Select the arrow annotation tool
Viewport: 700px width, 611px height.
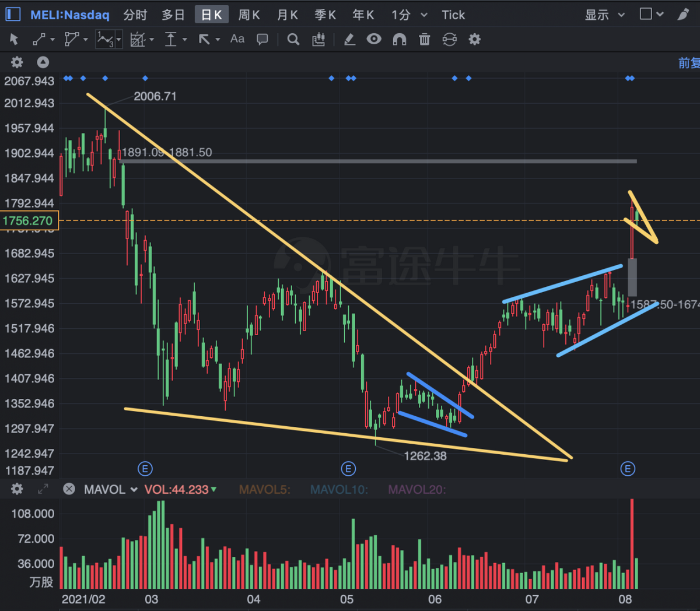[204, 39]
